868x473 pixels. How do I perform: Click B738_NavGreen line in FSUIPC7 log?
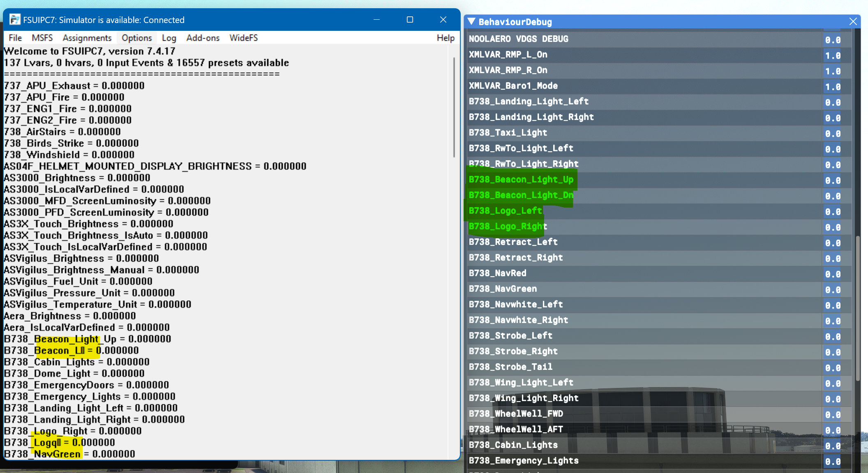coord(69,454)
